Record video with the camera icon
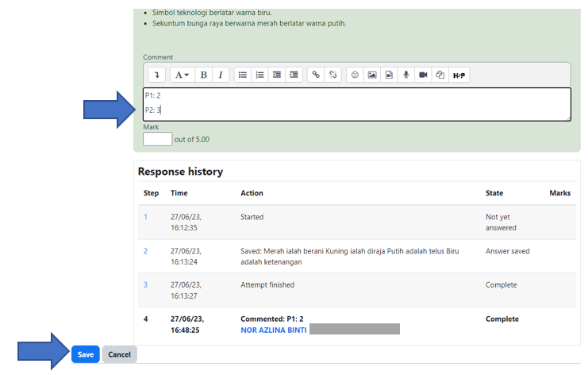Screen dimensions: 588x375 [423, 75]
